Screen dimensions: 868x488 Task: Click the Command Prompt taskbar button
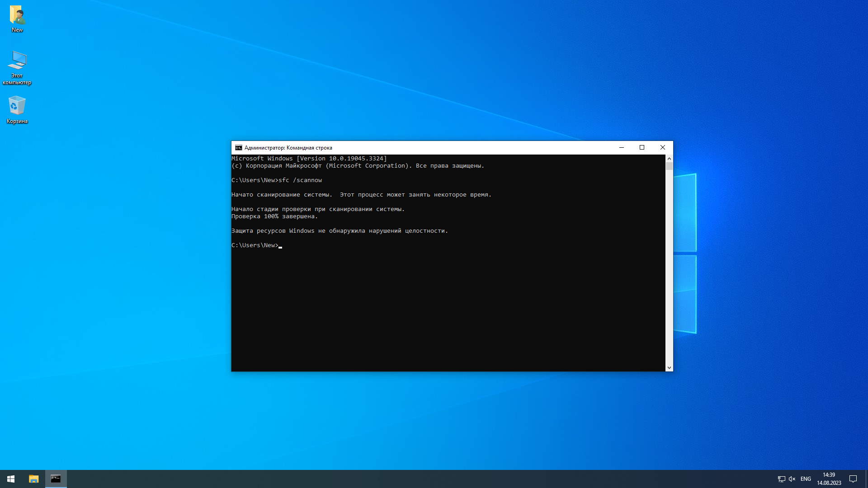[56, 479]
